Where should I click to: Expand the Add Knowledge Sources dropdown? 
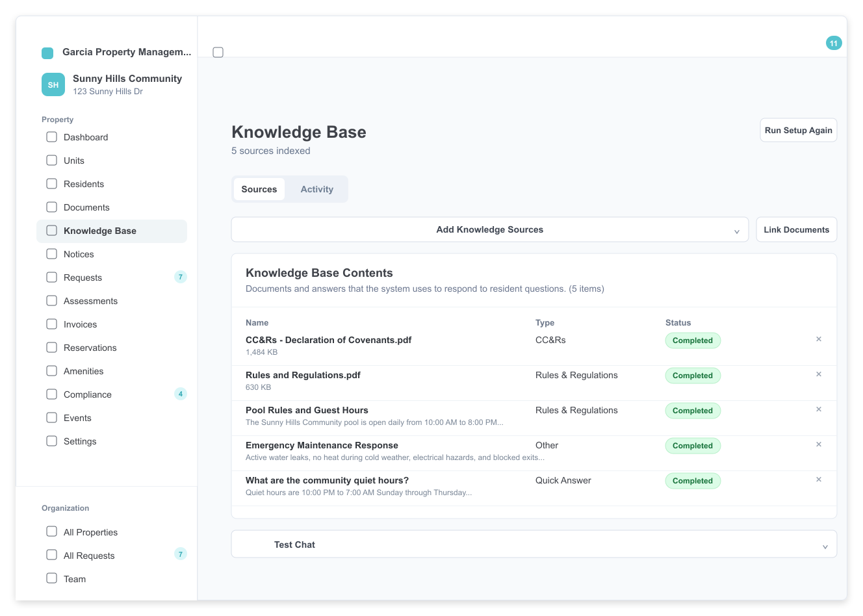(x=490, y=229)
